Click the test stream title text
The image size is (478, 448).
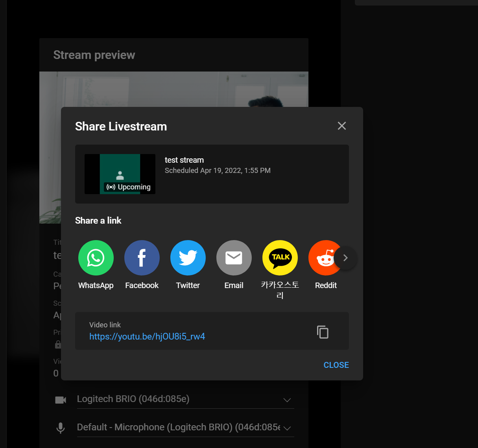coord(184,160)
